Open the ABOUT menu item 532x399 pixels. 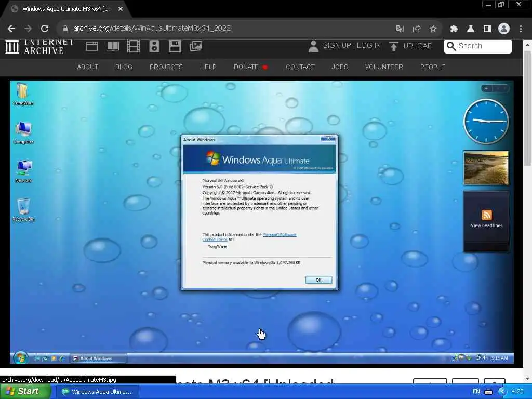pos(87,67)
